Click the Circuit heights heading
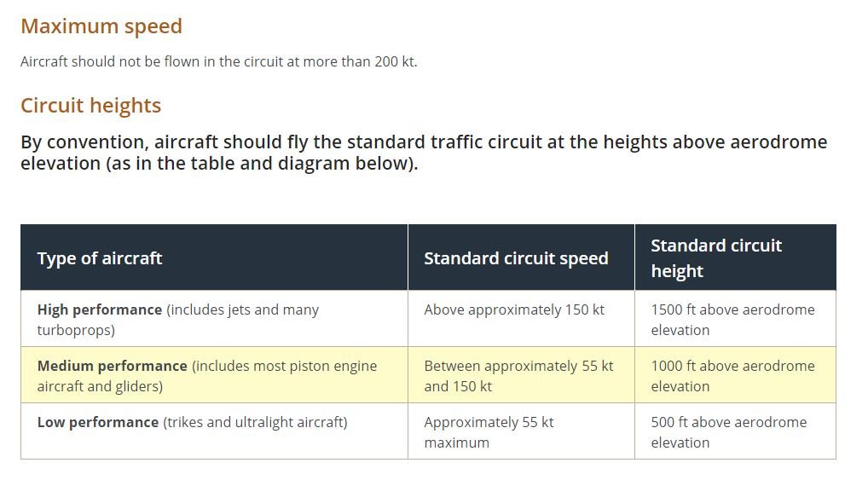The width and height of the screenshot is (868, 480). (90, 106)
